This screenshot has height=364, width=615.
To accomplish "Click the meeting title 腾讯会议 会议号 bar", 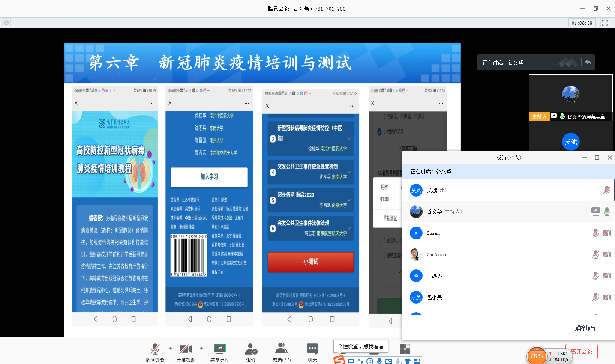I will [307, 8].
